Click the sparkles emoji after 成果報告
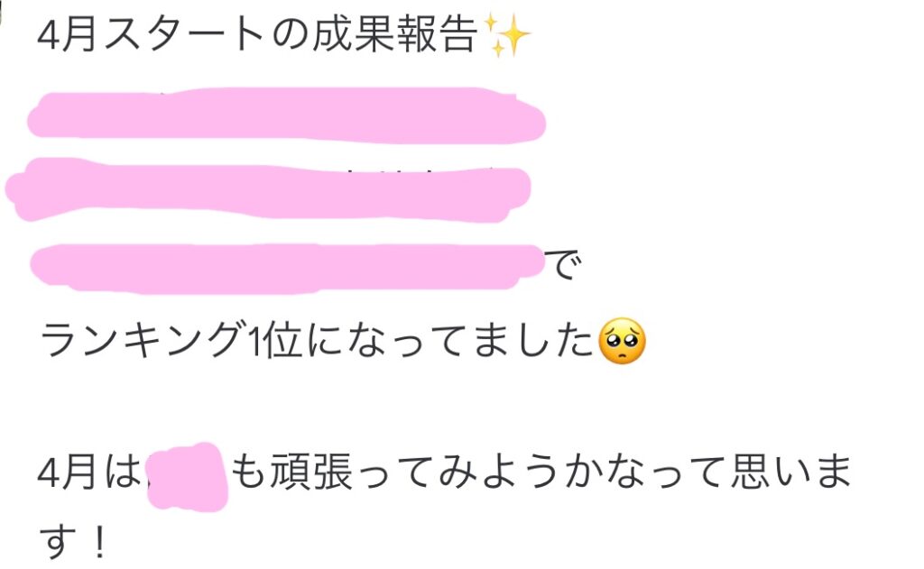 point(507,35)
